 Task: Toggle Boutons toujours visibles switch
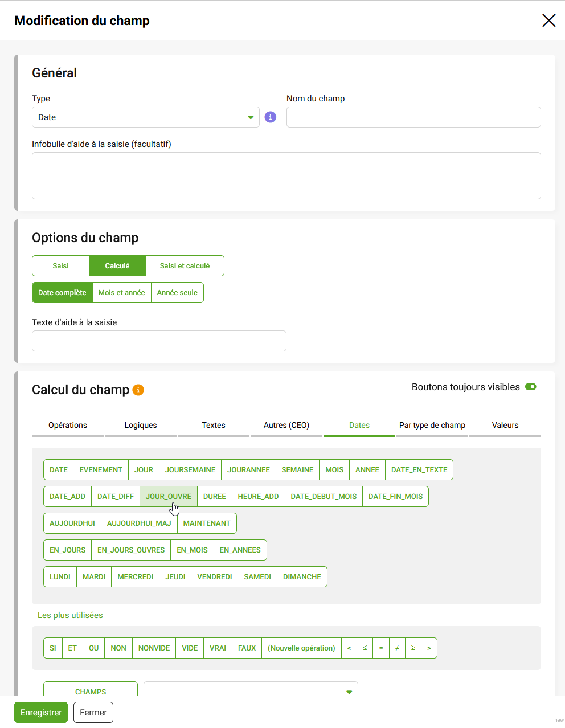coord(531,387)
